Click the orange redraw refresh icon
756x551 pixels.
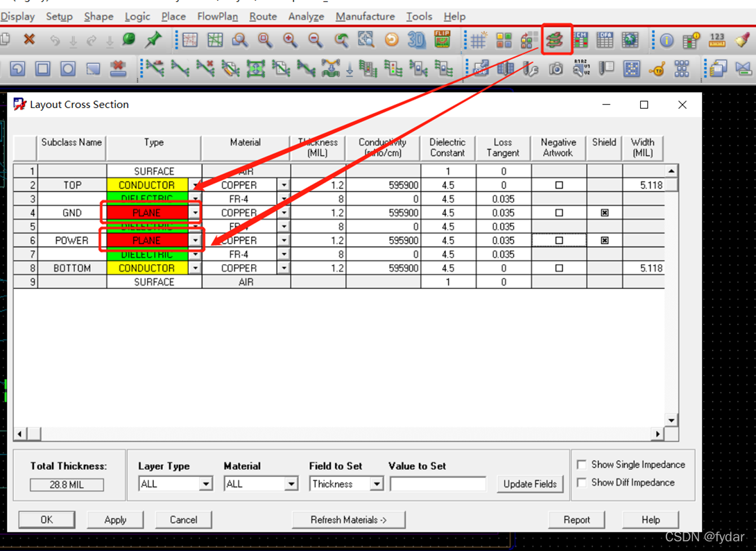[391, 40]
